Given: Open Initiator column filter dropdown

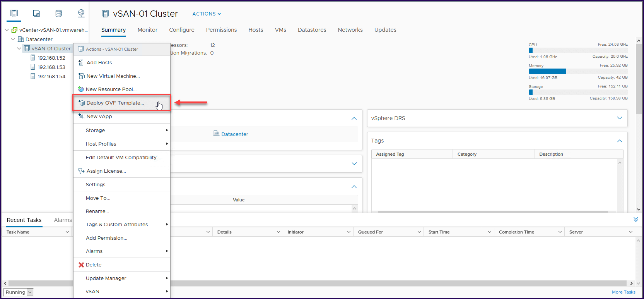Looking at the screenshot, I should [348, 232].
